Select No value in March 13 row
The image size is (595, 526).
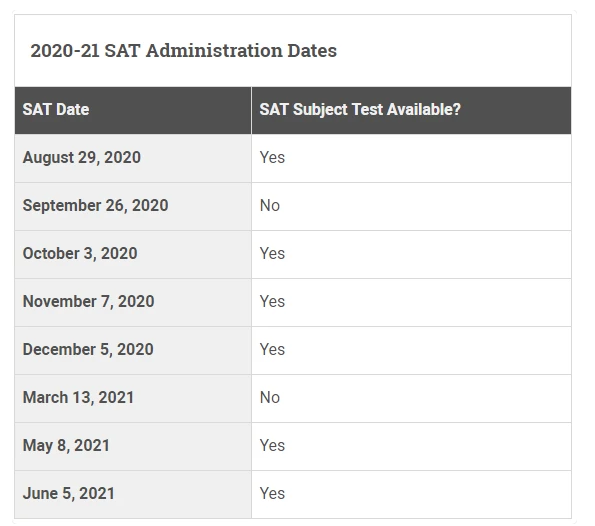(270, 398)
